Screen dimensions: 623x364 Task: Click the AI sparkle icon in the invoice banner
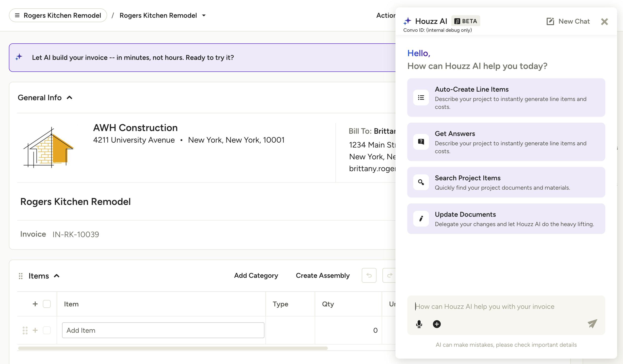point(19,57)
